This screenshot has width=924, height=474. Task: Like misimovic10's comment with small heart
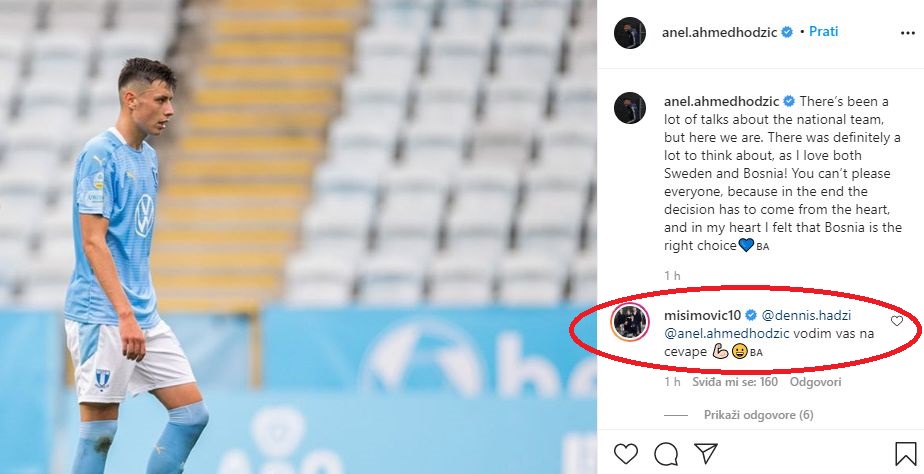pyautogui.click(x=897, y=321)
